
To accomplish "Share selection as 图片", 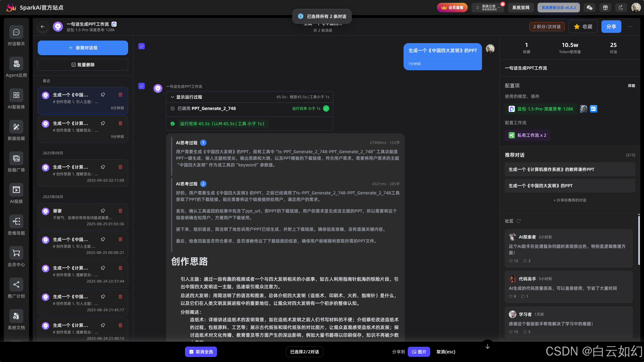I will tap(419, 352).
